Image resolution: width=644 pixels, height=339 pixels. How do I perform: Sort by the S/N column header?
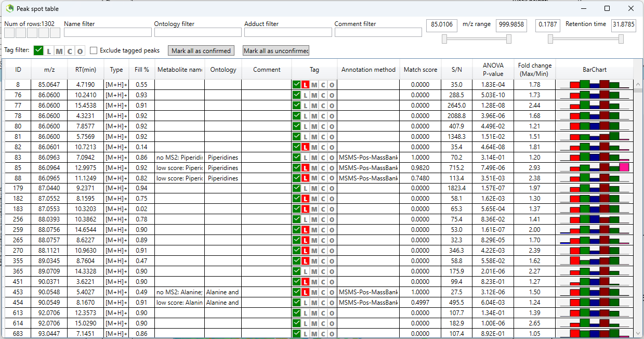click(x=456, y=69)
